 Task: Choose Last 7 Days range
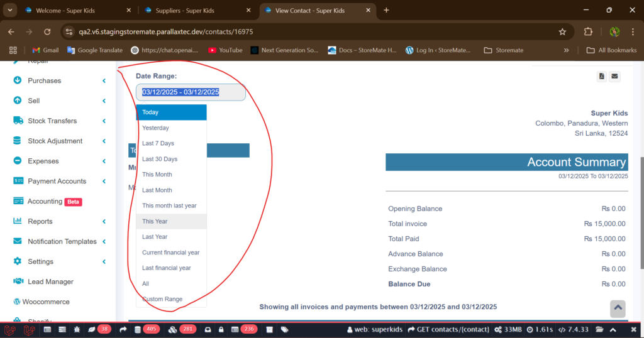tap(171, 143)
